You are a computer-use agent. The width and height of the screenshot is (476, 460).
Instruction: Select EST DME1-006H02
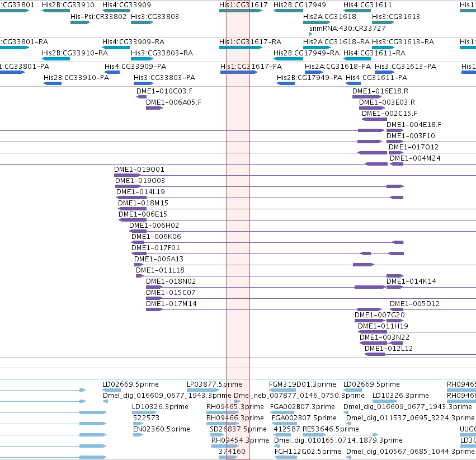pyautogui.click(x=138, y=231)
